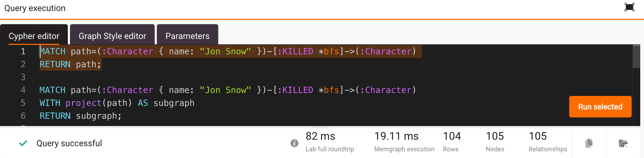Click the info icon beside Lab full roundtrip
Viewport: 644px width, 158px height.
[294, 143]
